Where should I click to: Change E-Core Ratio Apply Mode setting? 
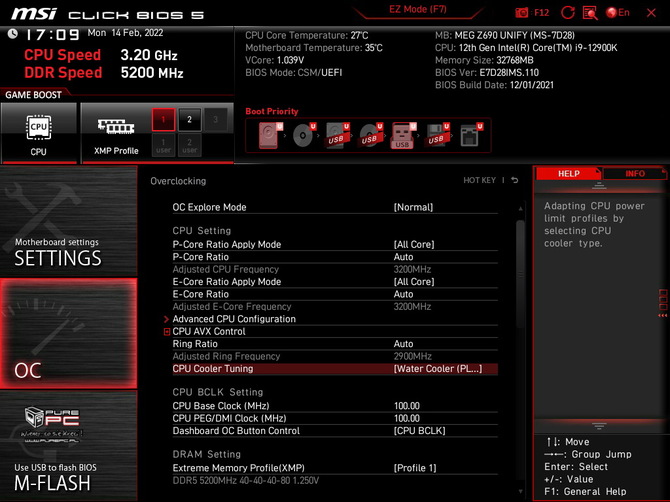pyautogui.click(x=335, y=282)
